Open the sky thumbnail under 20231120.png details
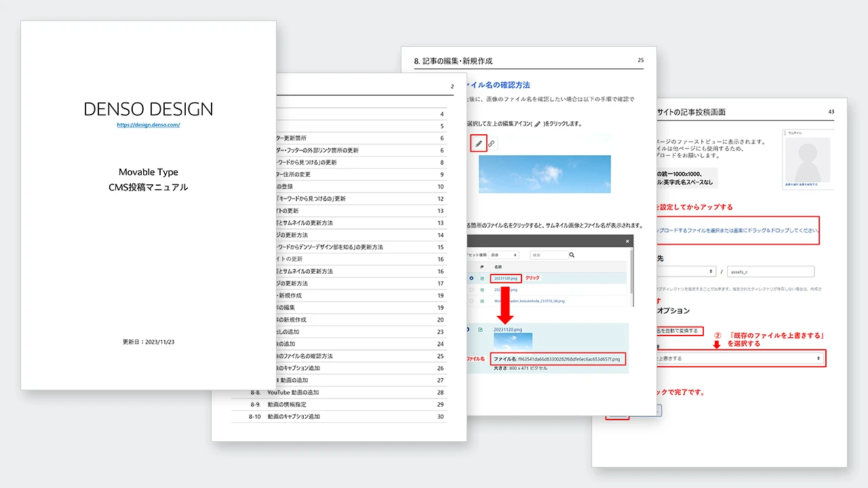The width and height of the screenshot is (868, 488). point(513,342)
